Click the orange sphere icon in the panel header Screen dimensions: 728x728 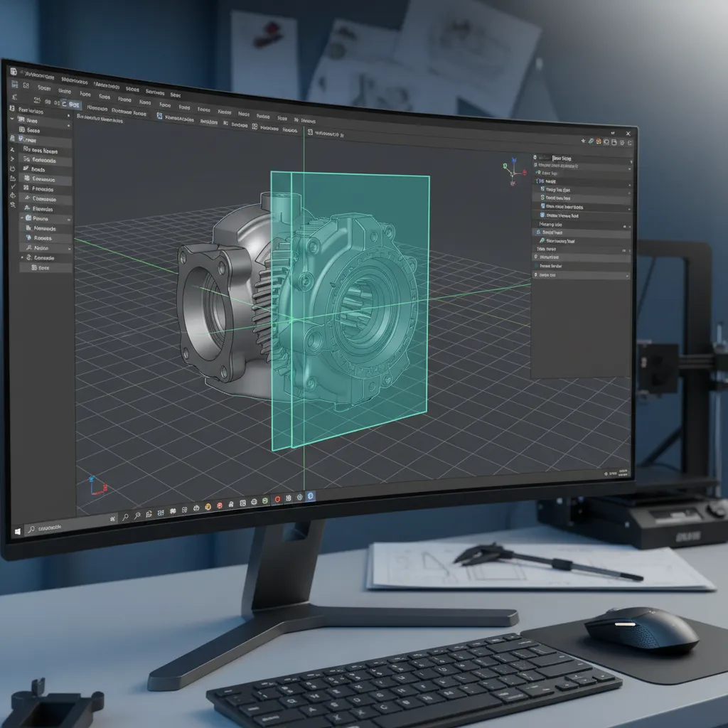599,141
